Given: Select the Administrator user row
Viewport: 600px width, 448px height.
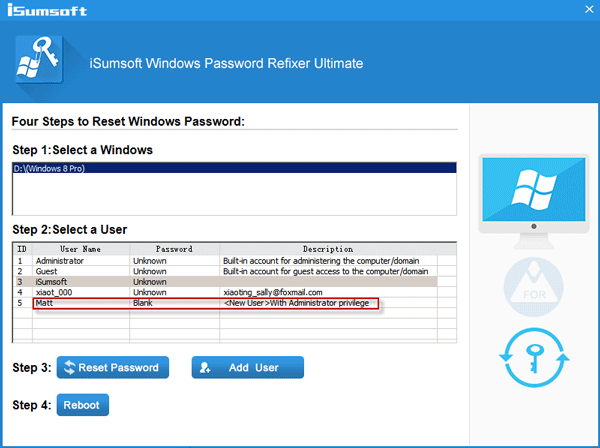Looking at the screenshot, I should tap(225, 261).
